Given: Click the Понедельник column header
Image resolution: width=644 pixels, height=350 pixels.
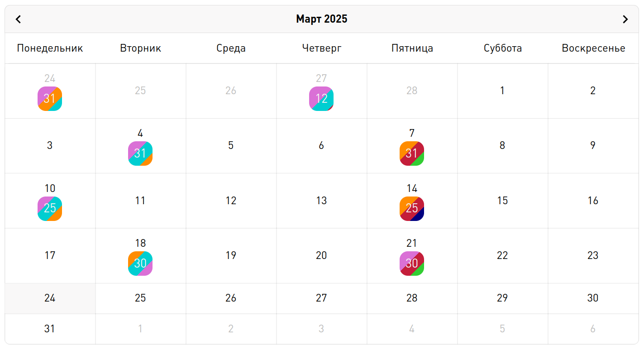Looking at the screenshot, I should point(50,48).
